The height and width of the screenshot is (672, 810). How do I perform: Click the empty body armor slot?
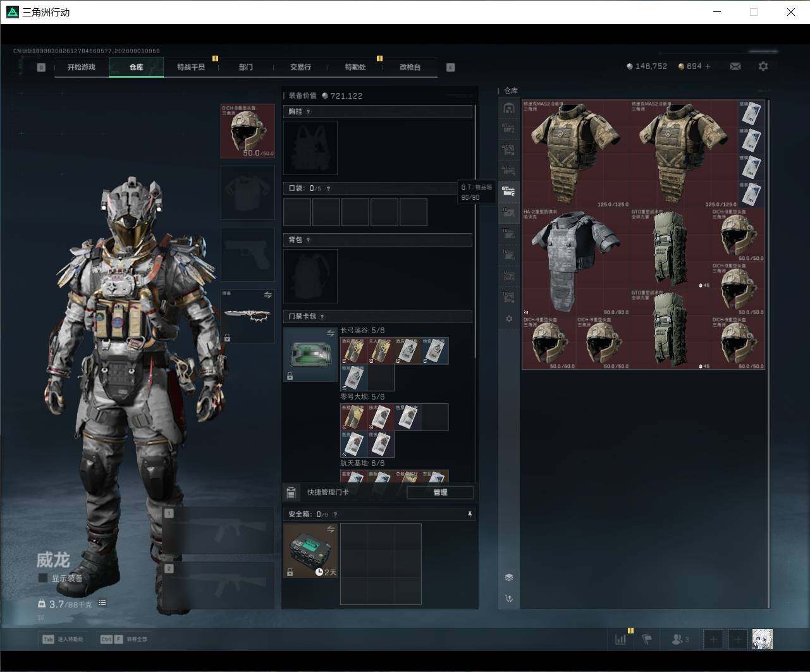pyautogui.click(x=248, y=193)
